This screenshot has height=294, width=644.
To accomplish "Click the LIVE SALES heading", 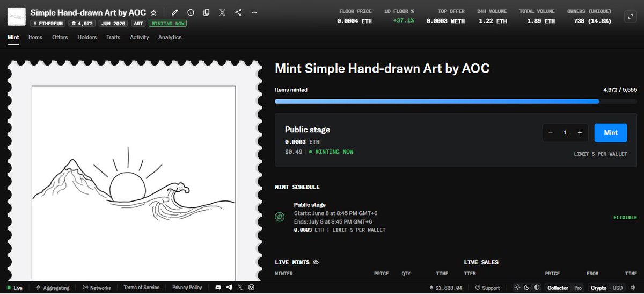I will 481,262.
